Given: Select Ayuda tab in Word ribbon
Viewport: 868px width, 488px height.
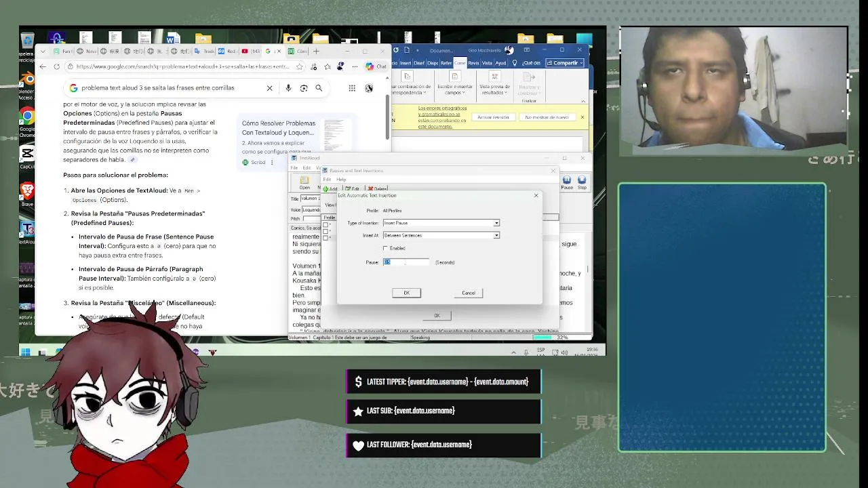Looking at the screenshot, I should [x=500, y=63].
